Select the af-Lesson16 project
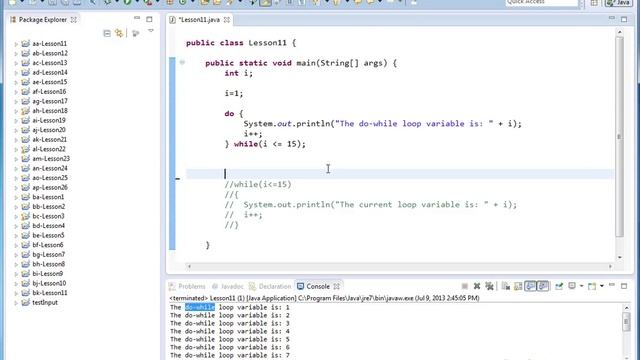Viewport: 640px width, 360px height. [49, 91]
